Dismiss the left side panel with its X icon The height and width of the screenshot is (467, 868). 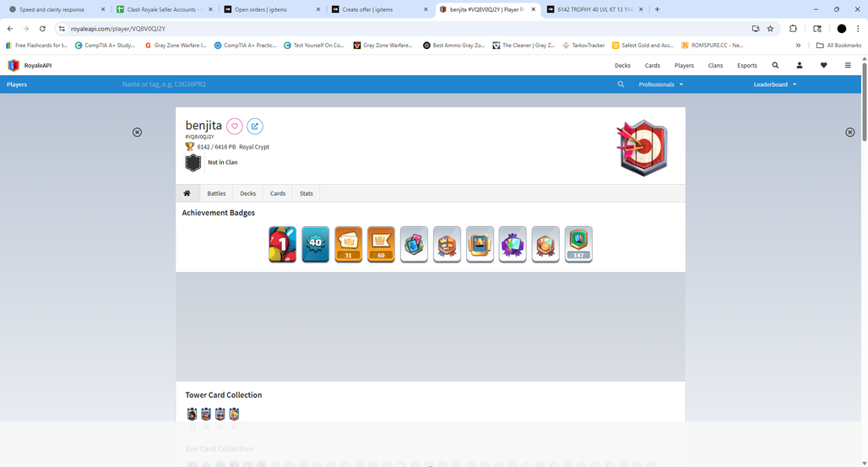coord(138,133)
